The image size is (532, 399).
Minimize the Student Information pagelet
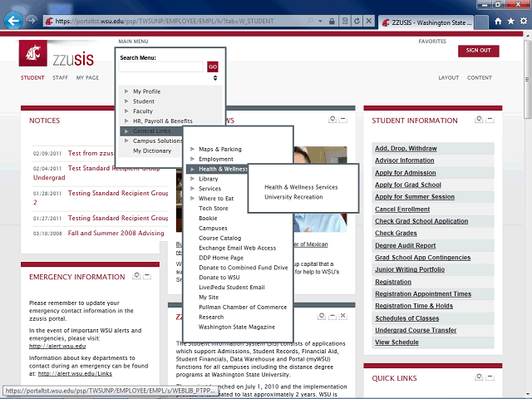coord(490,120)
